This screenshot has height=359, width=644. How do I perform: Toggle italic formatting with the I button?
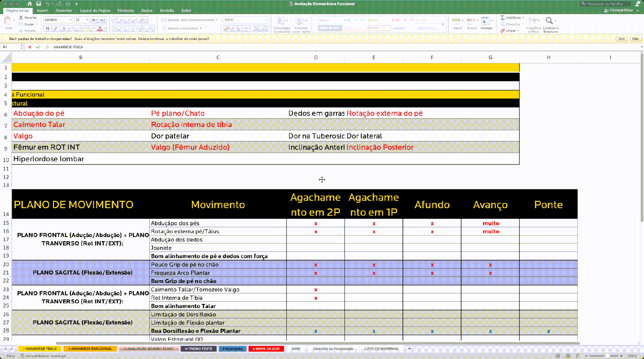click(56, 28)
